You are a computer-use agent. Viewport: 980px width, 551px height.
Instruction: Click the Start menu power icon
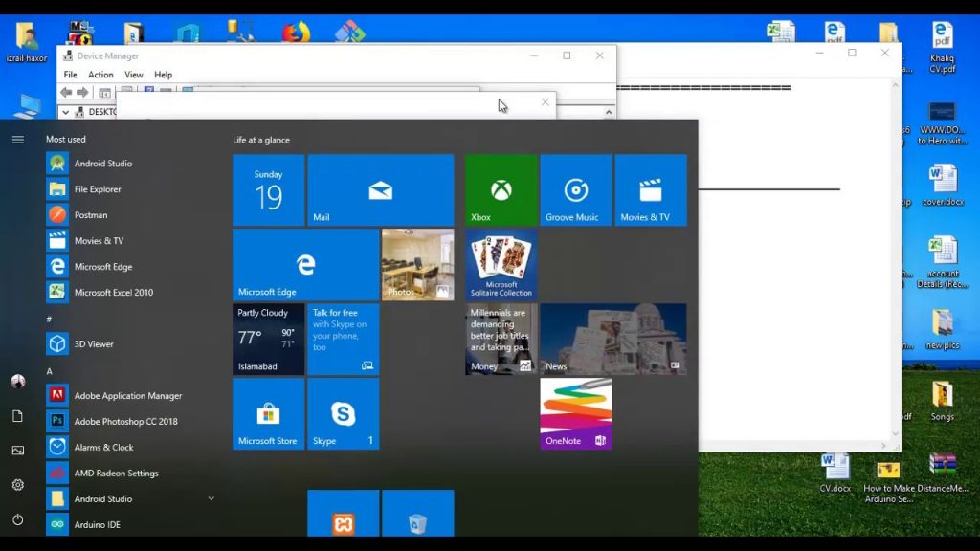(17, 519)
